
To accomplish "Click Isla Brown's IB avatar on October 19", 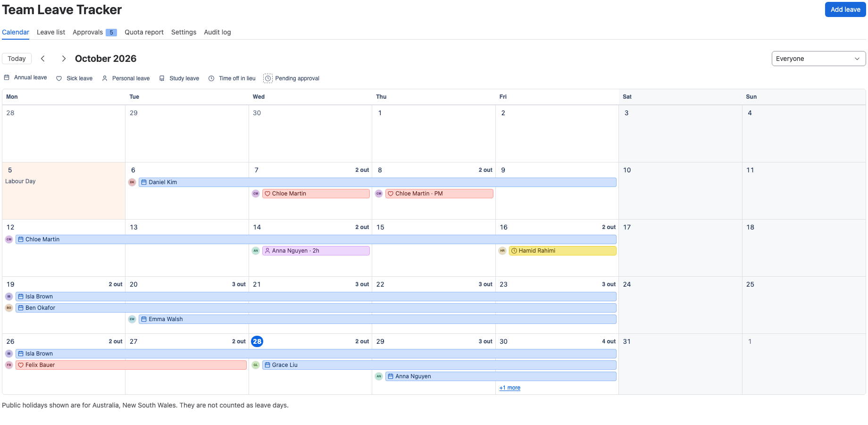I will 9,297.
